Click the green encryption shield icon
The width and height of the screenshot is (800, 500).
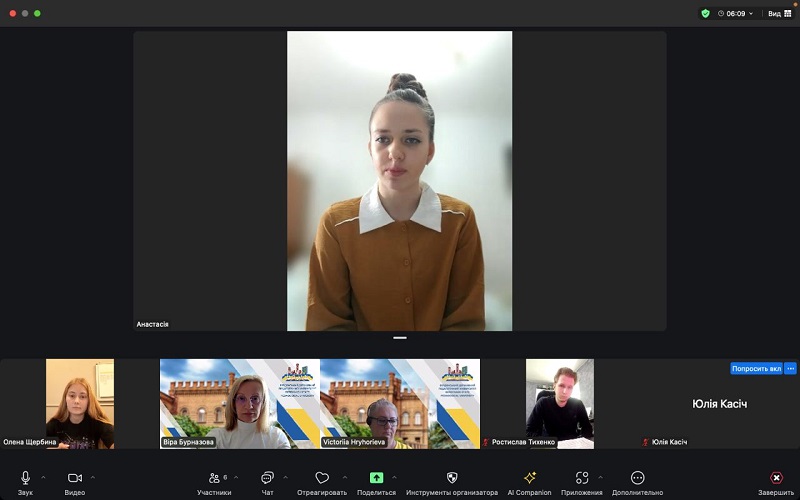(705, 14)
